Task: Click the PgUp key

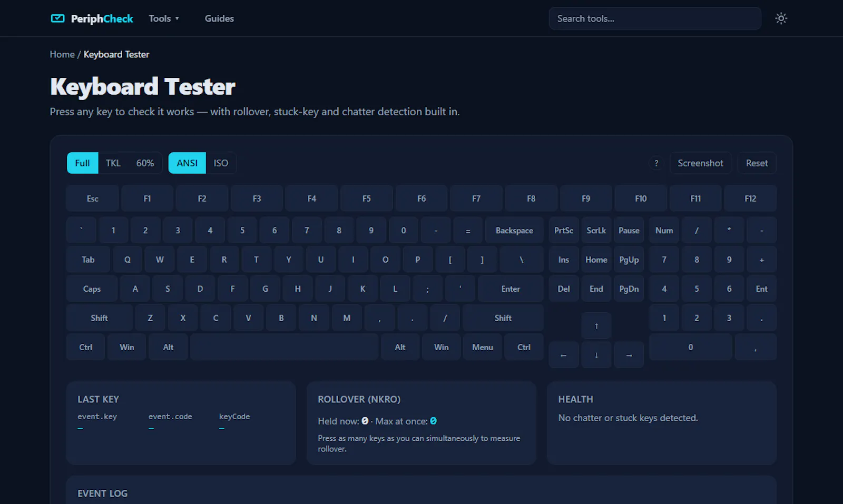Action: (x=629, y=260)
